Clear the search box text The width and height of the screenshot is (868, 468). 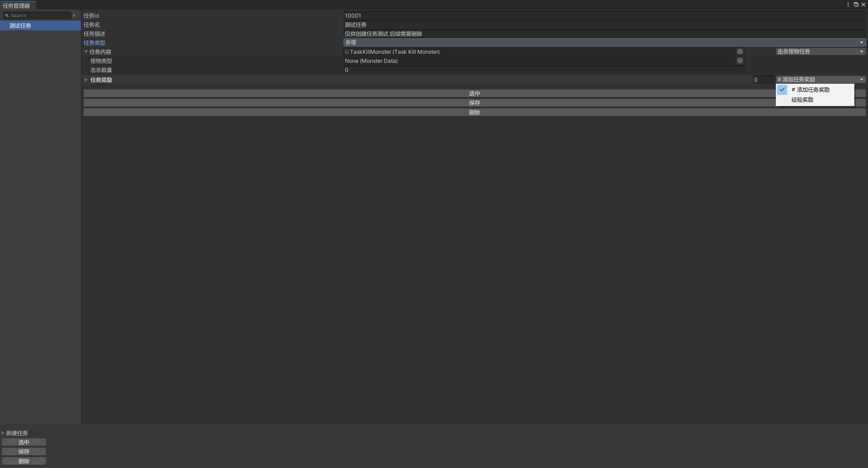[74, 15]
